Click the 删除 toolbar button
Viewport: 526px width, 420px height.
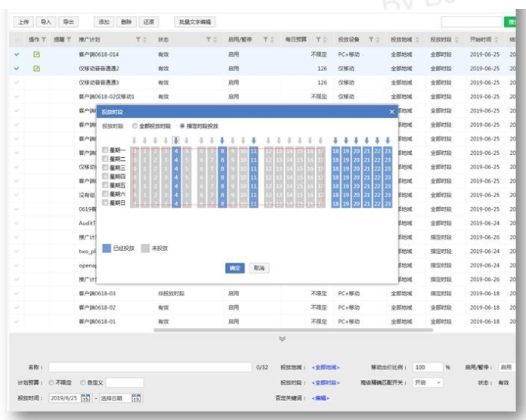pyautogui.click(x=126, y=22)
